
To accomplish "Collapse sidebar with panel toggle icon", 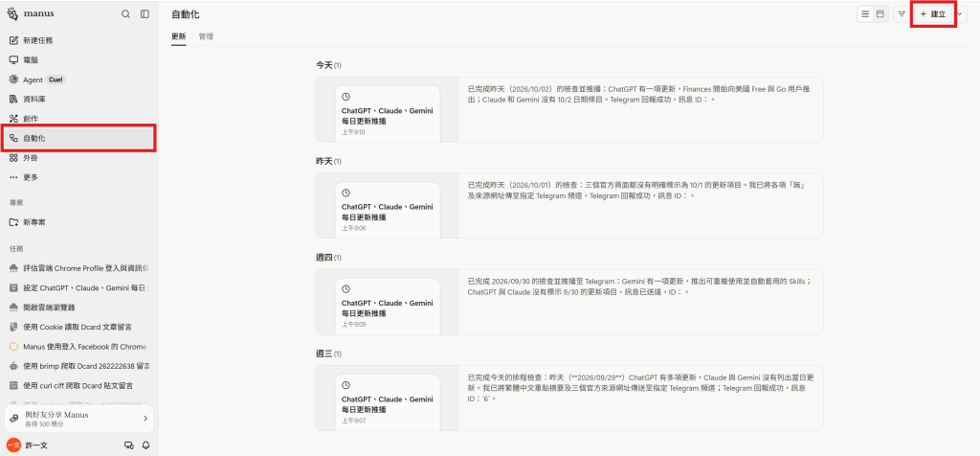I will pos(145,13).
